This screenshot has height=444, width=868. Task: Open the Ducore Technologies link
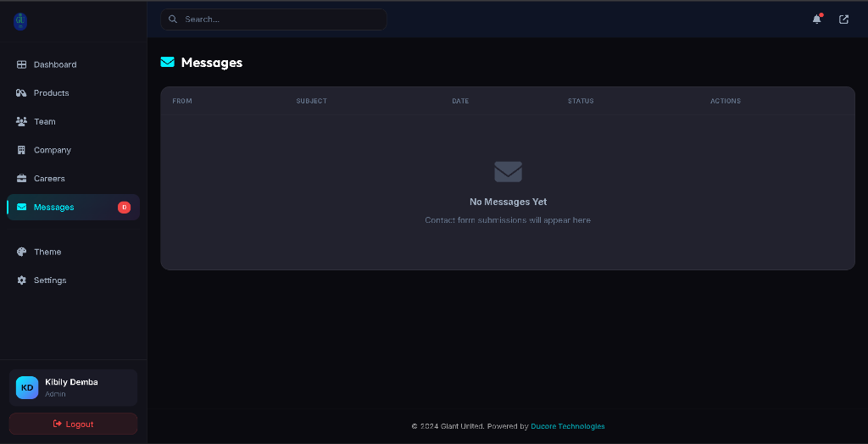click(x=567, y=426)
